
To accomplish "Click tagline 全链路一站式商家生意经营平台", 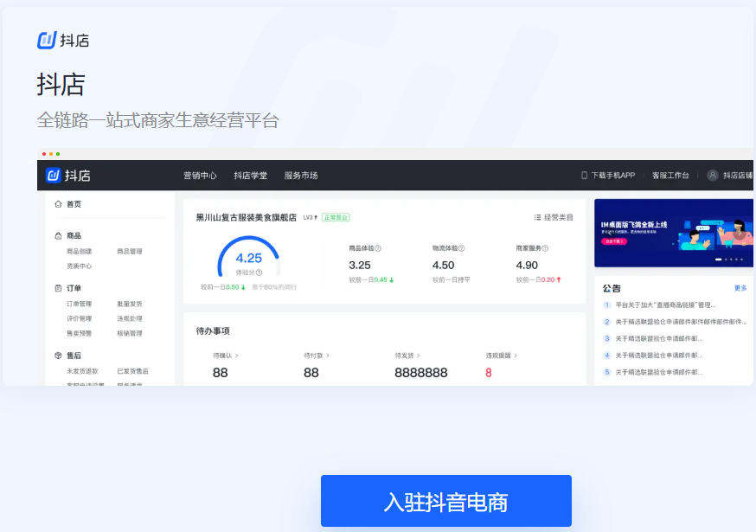I will (x=158, y=120).
